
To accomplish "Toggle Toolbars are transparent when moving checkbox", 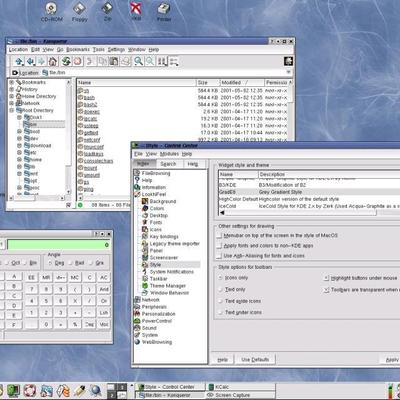I will point(326,290).
